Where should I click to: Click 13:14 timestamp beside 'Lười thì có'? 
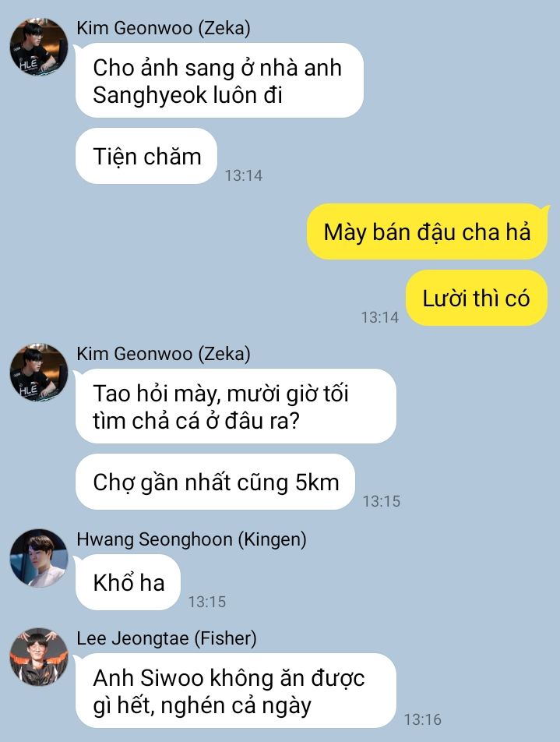pos(380,317)
